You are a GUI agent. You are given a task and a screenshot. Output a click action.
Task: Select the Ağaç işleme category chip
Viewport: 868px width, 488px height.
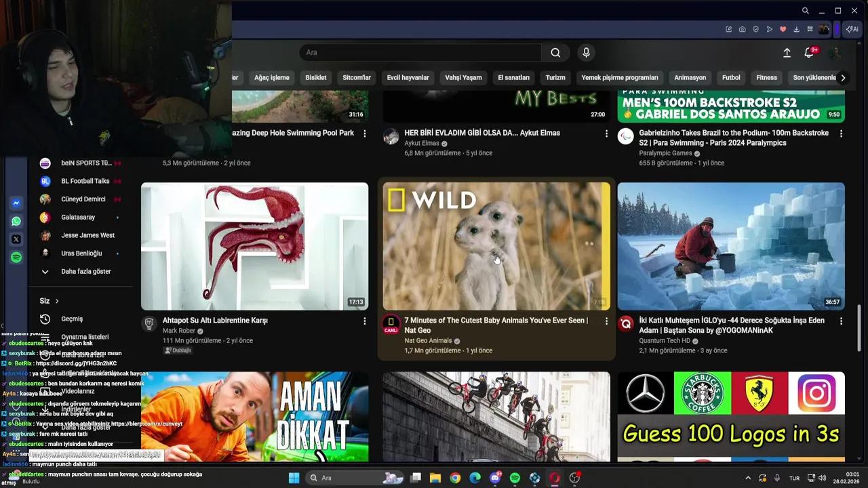pyautogui.click(x=272, y=77)
